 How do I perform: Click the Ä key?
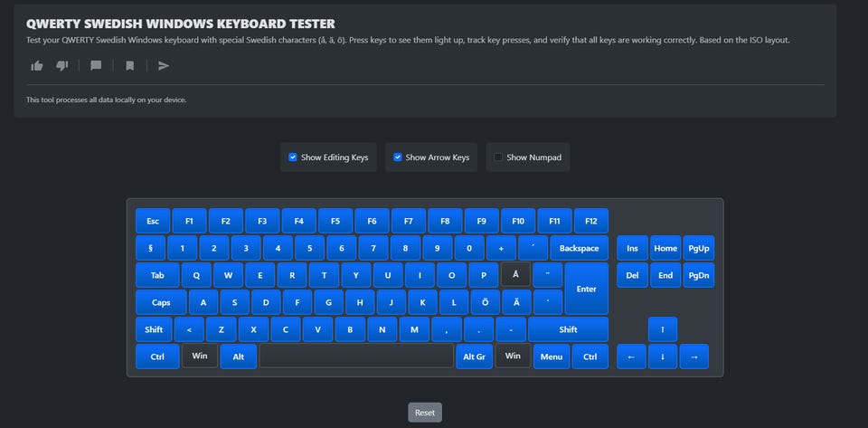tap(516, 302)
